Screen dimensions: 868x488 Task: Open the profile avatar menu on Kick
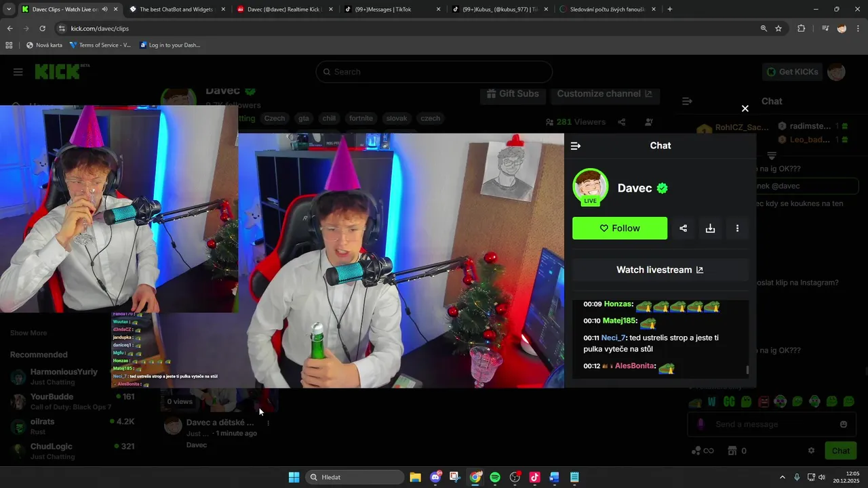[x=837, y=72]
